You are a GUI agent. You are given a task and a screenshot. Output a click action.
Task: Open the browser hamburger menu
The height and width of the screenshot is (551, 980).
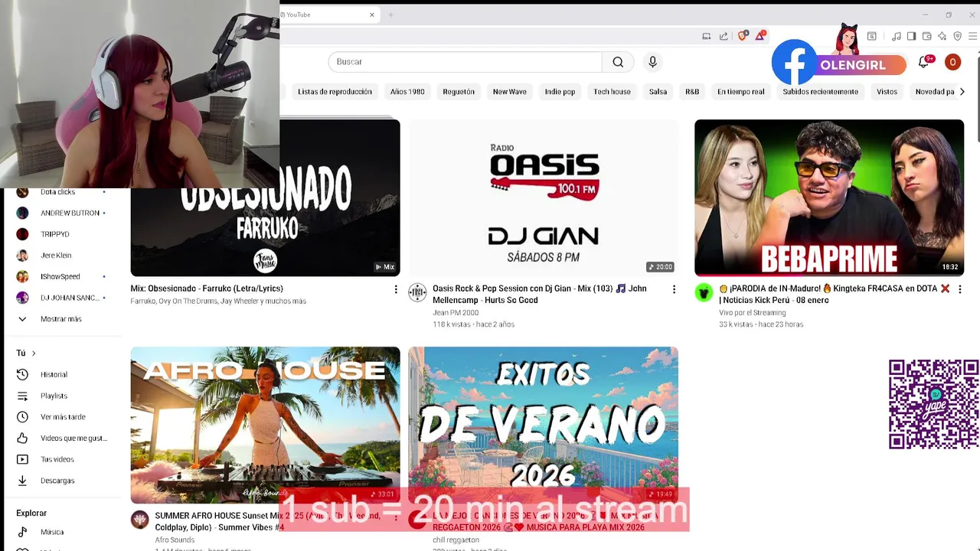pos(972,36)
